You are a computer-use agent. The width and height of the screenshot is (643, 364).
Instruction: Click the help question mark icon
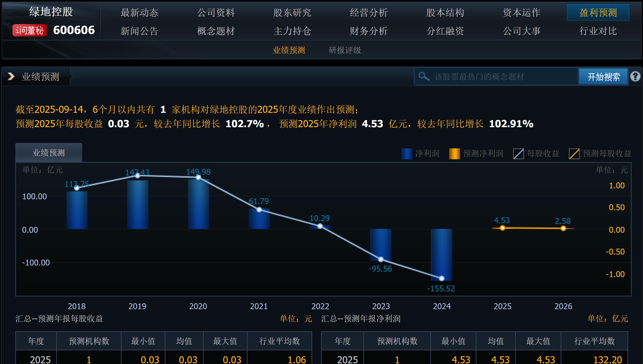pyautogui.click(x=635, y=76)
